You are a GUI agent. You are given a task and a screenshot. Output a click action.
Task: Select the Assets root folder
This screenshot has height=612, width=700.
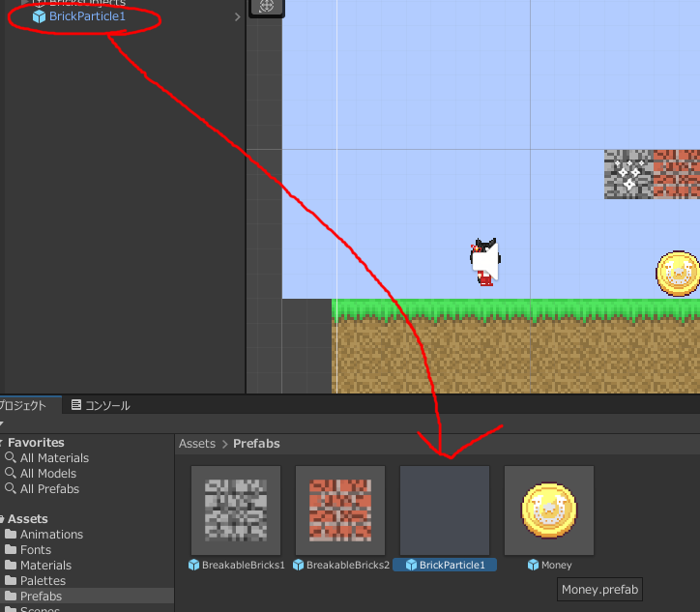click(x=27, y=519)
